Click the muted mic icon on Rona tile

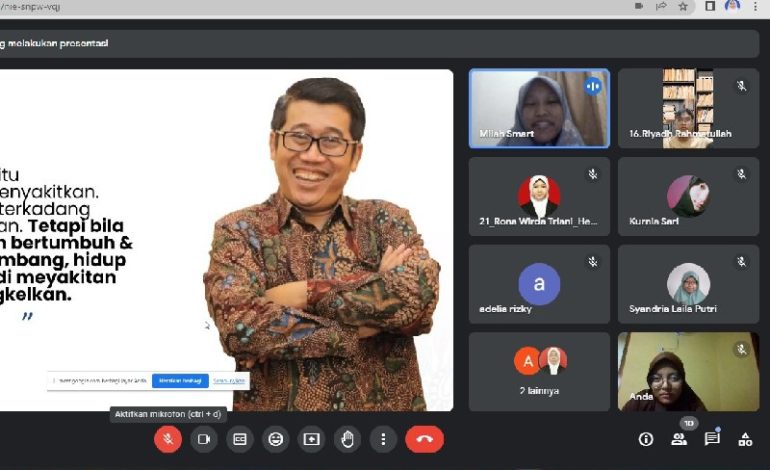click(x=593, y=174)
